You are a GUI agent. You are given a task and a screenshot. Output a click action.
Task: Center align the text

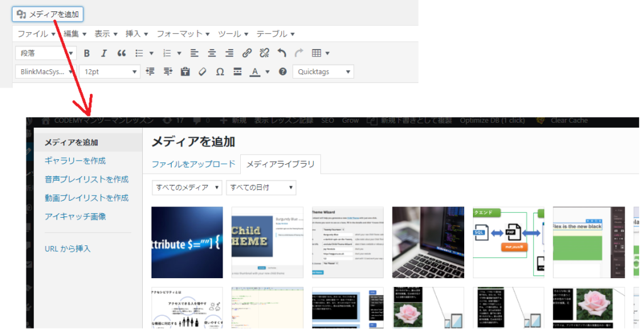tap(212, 53)
